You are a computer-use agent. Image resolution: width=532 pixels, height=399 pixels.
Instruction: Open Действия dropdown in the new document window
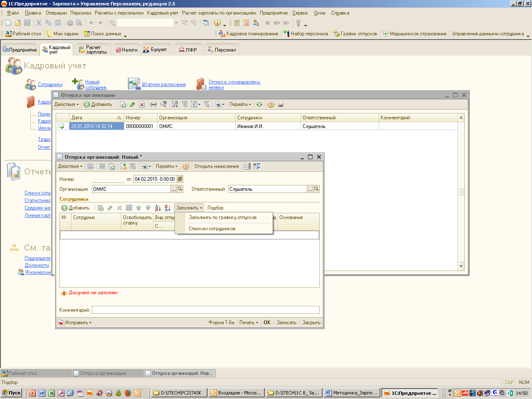point(70,166)
